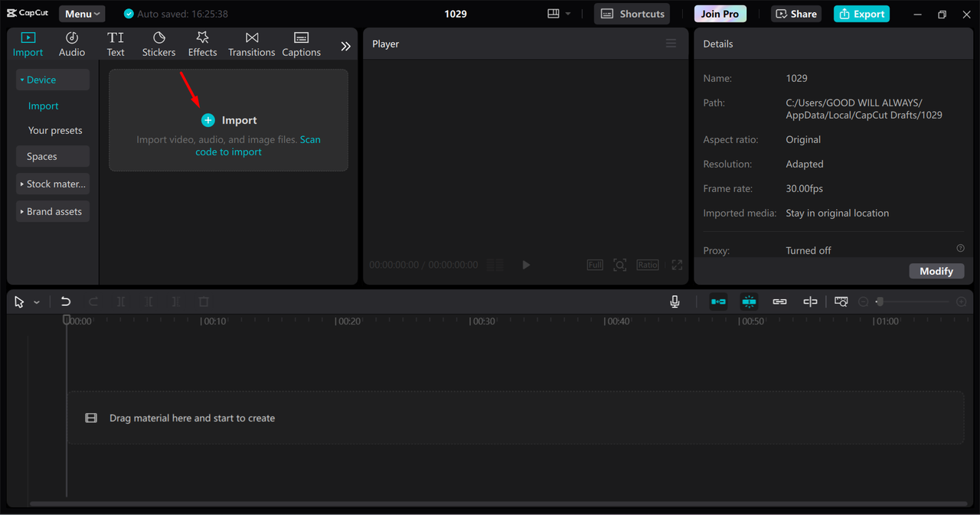Show the Proxy help info icon
Image resolution: width=980 pixels, height=515 pixels.
tap(960, 249)
